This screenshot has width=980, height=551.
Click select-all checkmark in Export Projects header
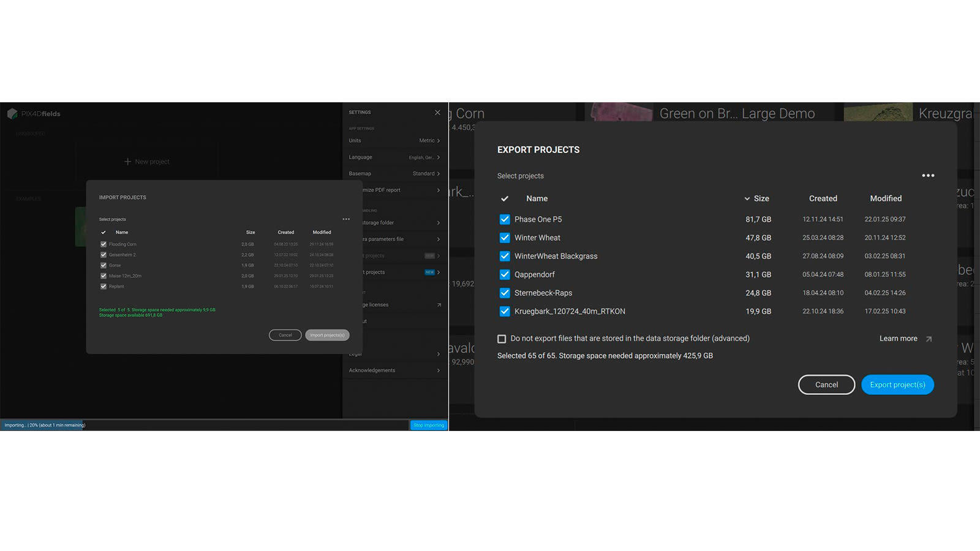point(505,199)
